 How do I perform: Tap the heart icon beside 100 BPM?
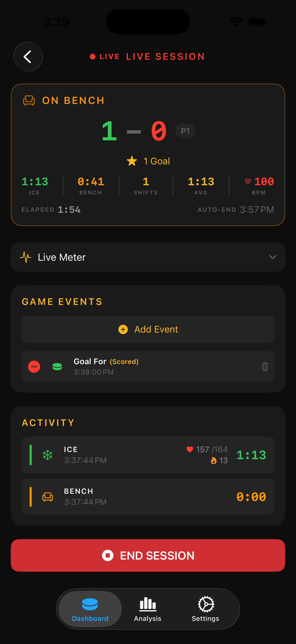click(248, 181)
